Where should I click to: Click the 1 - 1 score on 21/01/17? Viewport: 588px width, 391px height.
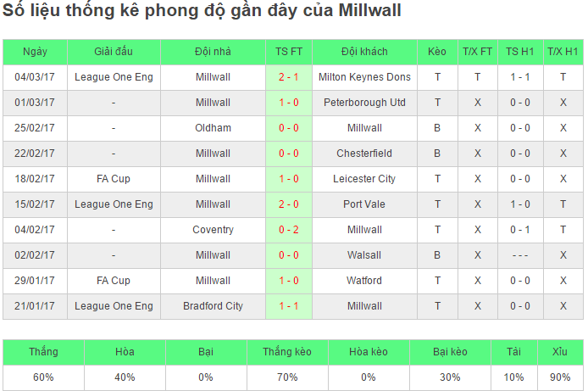[289, 306]
